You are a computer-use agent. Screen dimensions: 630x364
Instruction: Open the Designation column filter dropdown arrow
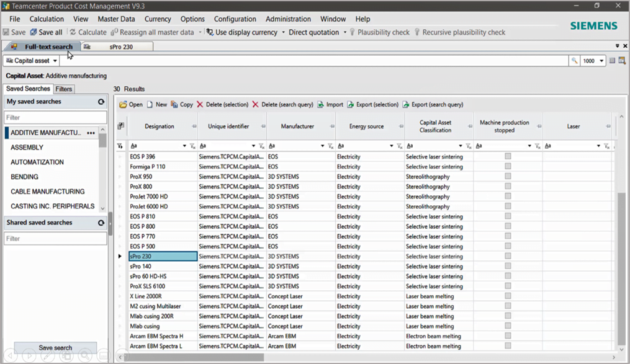point(185,146)
